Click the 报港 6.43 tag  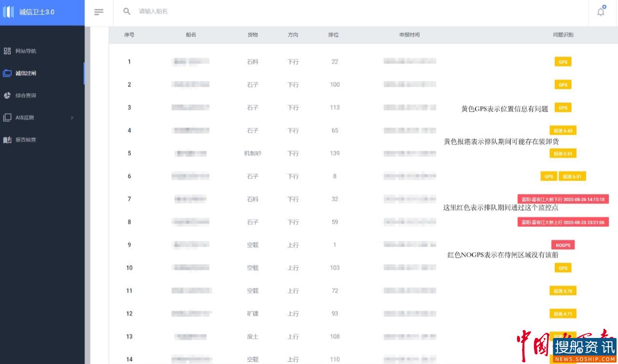[x=563, y=131]
